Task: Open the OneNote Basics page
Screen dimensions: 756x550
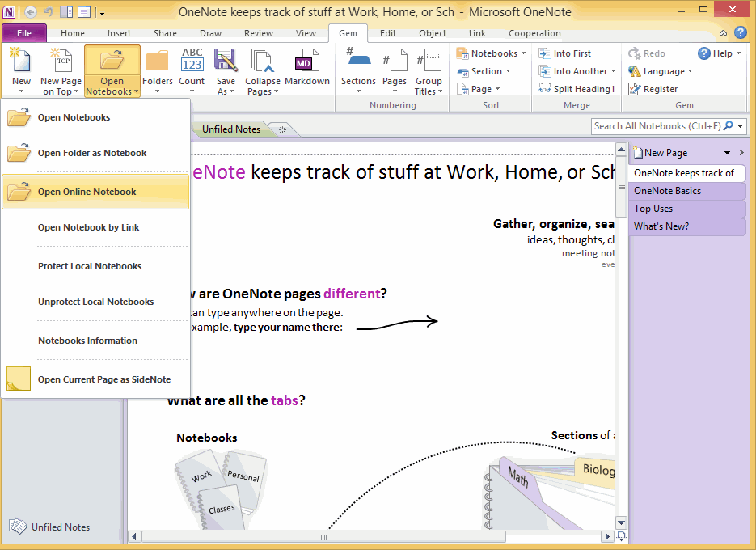Action: [x=686, y=191]
